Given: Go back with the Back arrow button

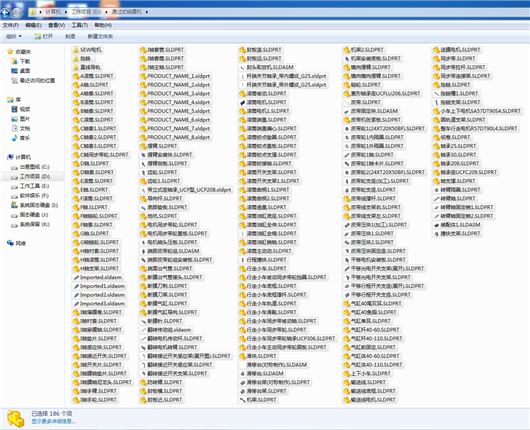Looking at the screenshot, I should 5,13.
